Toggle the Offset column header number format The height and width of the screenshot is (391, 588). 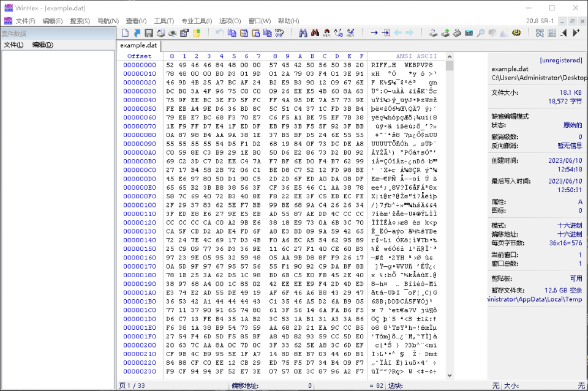click(x=139, y=56)
